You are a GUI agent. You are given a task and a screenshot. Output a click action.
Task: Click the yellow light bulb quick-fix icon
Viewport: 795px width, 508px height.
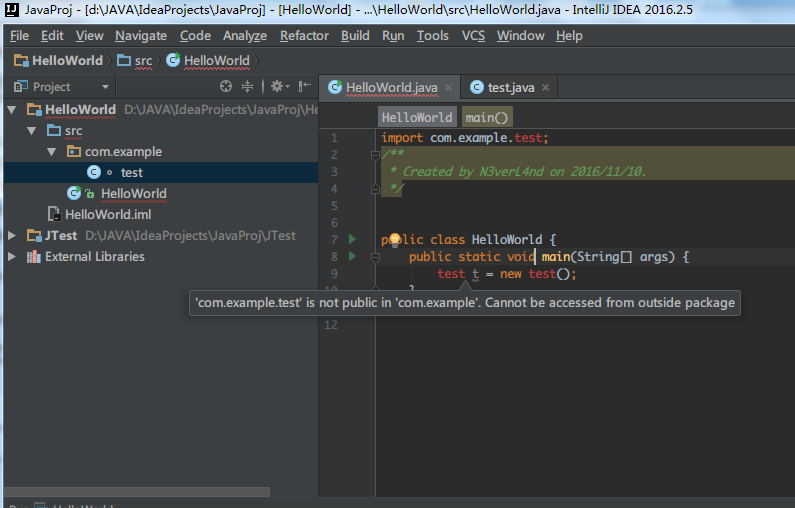(x=395, y=240)
